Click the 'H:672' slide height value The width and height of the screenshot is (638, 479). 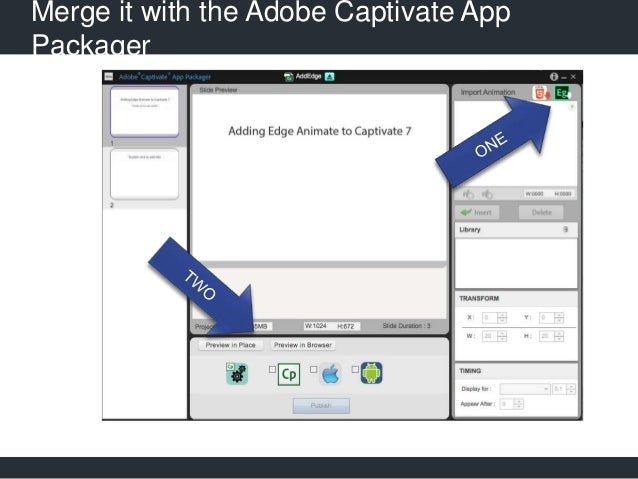click(x=345, y=326)
